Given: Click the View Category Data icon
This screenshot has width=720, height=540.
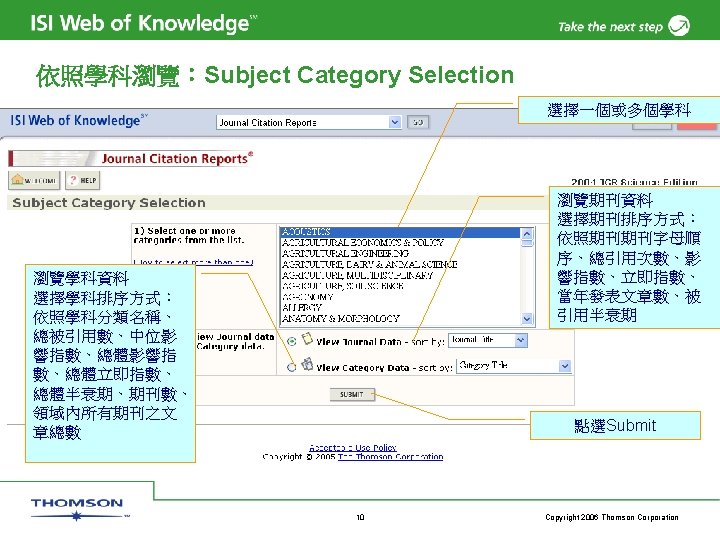Looking at the screenshot, I should [x=307, y=365].
